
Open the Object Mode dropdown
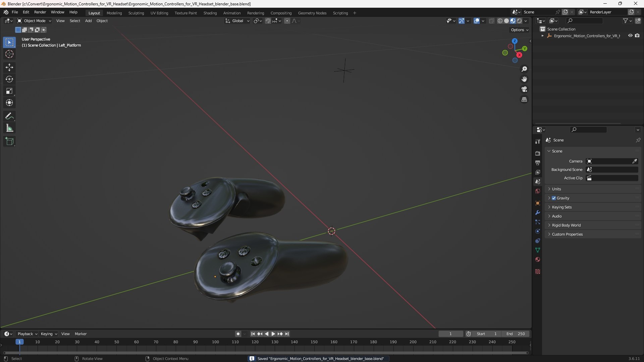point(34,21)
